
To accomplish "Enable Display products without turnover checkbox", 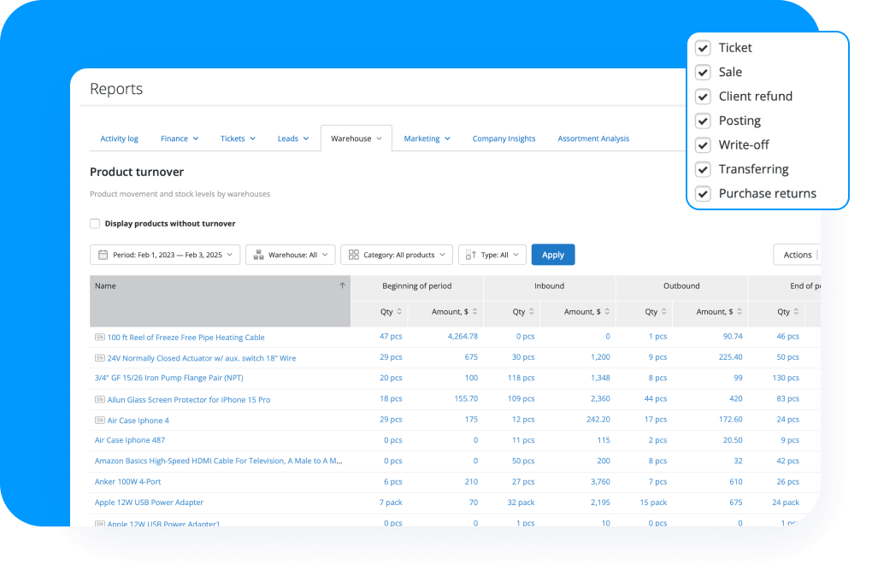I will [x=95, y=224].
